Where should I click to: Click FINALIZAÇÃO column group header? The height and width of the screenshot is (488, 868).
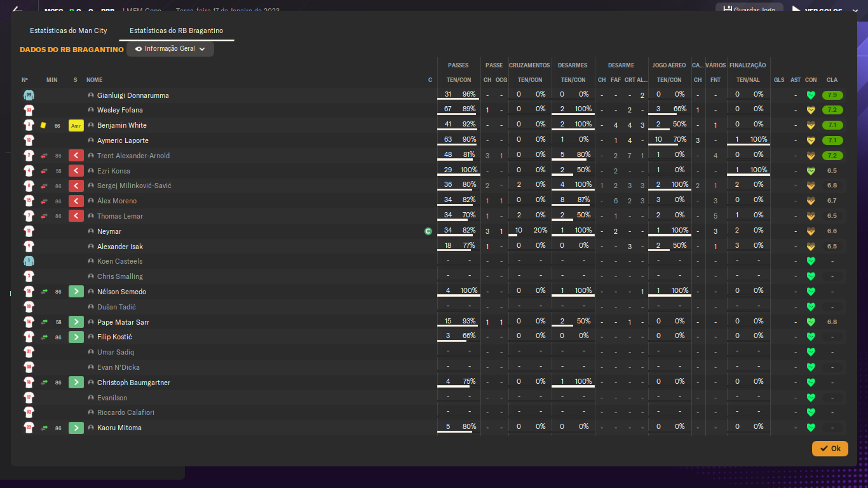pos(748,65)
